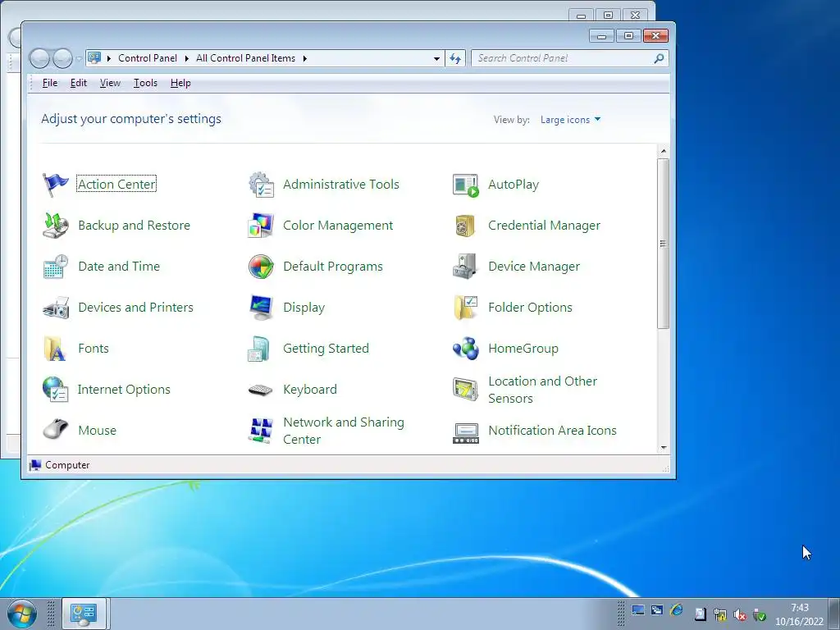Expand the View by Large icons dropdown
This screenshot has height=630, width=840.
[570, 120]
